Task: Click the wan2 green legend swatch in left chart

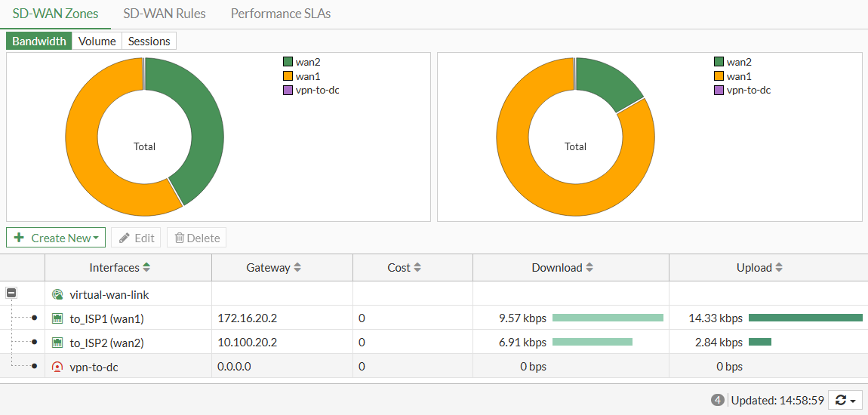Action: pos(288,63)
